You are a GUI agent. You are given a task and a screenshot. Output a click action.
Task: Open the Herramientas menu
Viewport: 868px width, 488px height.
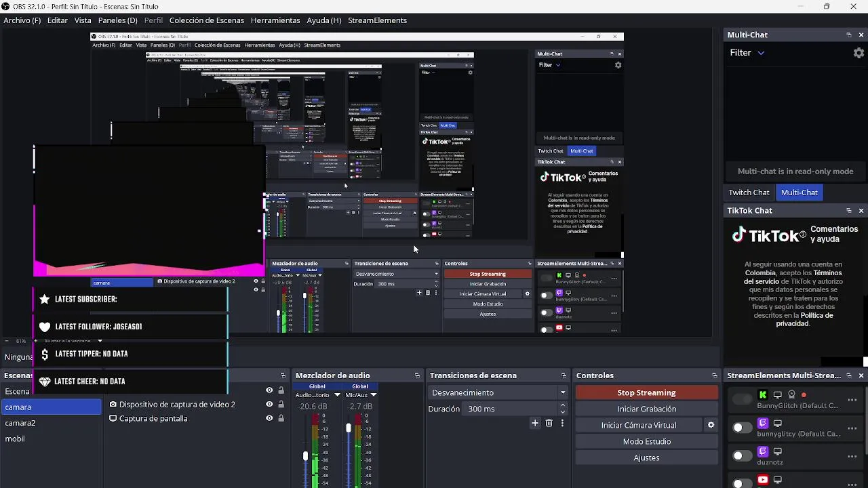pos(275,20)
